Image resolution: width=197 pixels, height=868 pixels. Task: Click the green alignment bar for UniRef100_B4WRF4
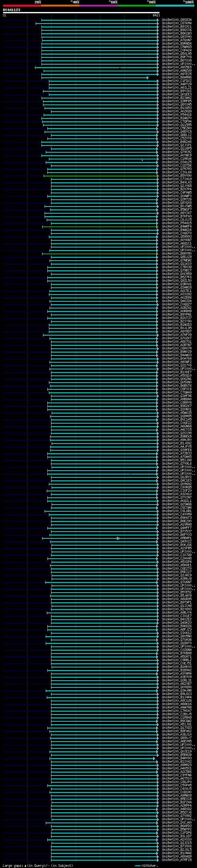(x=100, y=227)
